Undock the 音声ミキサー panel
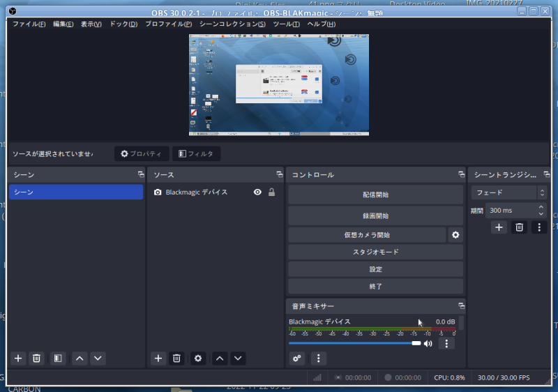 click(x=461, y=306)
